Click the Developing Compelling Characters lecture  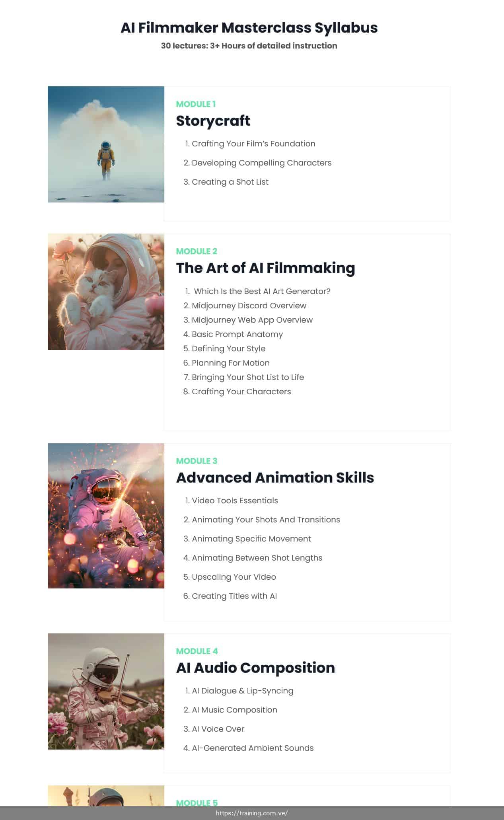click(x=261, y=163)
